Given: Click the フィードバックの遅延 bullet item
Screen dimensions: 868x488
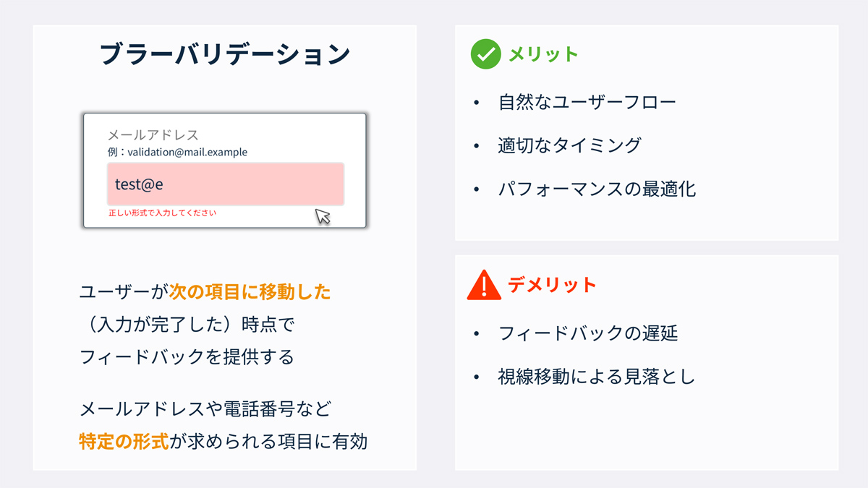Looking at the screenshot, I should 587,333.
